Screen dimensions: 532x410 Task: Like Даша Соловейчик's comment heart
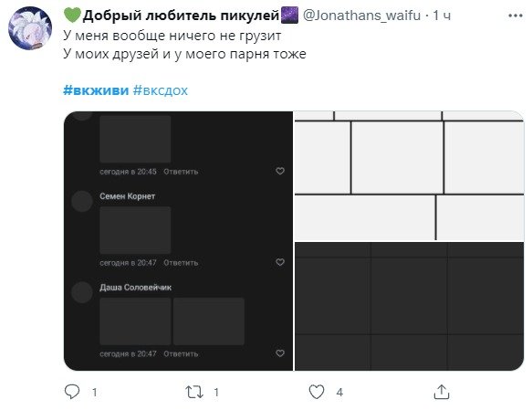280,353
